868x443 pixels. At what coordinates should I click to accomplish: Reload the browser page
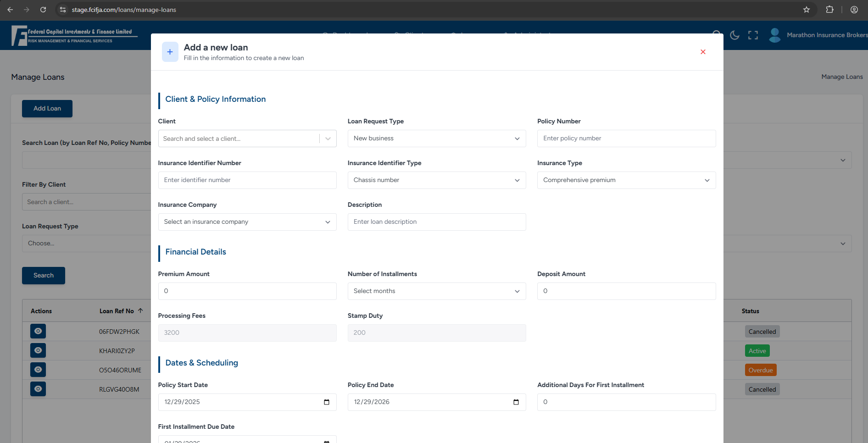point(43,10)
